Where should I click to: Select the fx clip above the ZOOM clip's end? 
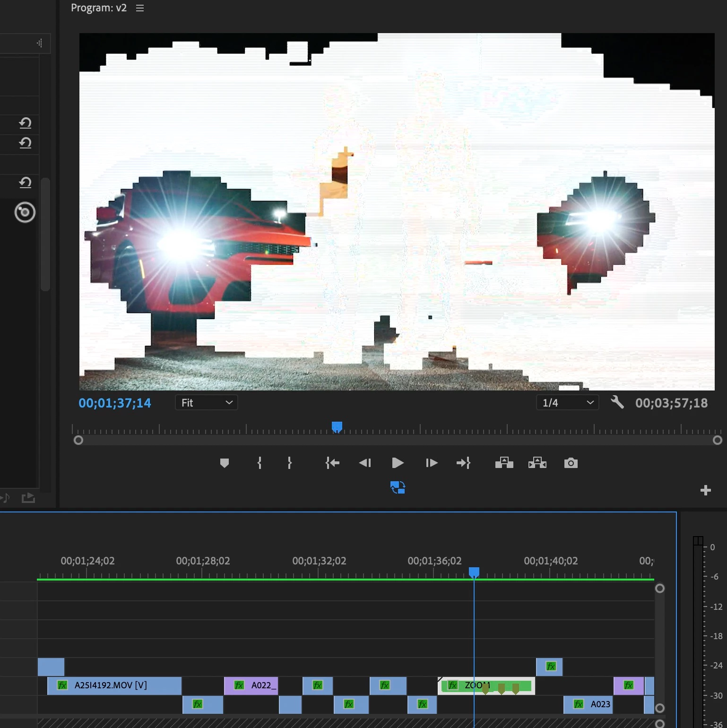coord(549,667)
